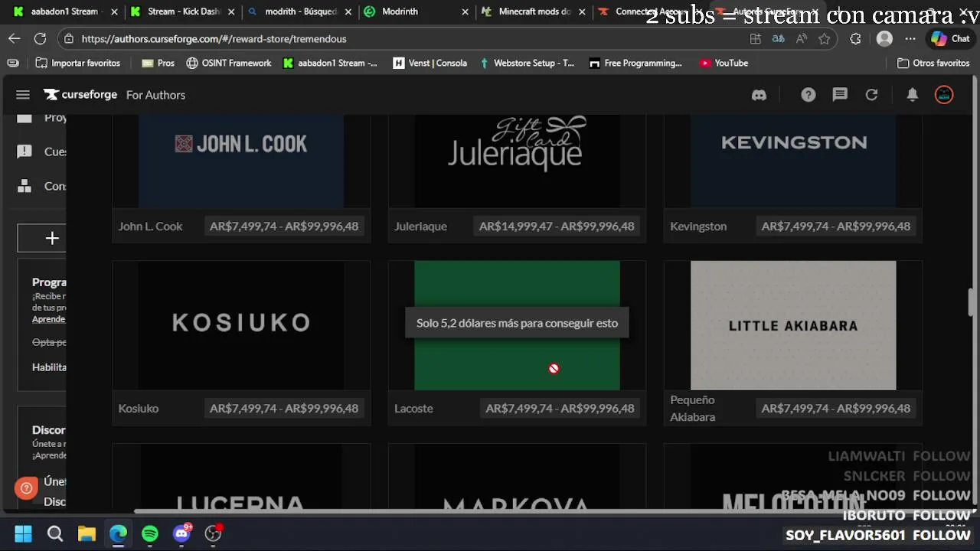
Task: Open the YouTube bookmark
Action: pyautogui.click(x=724, y=63)
